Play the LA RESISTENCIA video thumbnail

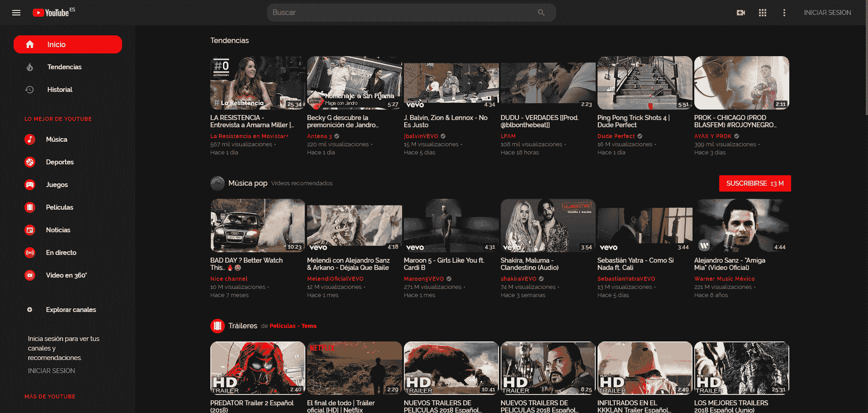click(258, 83)
